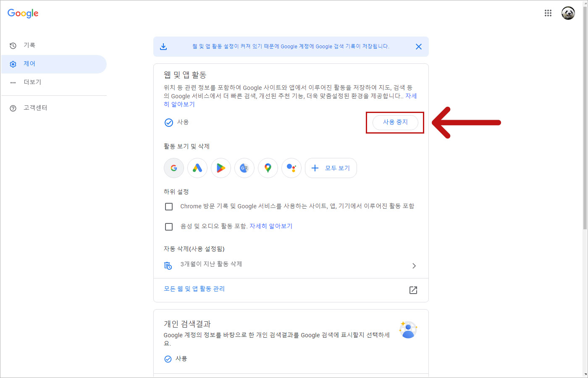The height and width of the screenshot is (378, 588).
Task: Check the Chrome 방문 기록 checkbox
Action: pyautogui.click(x=169, y=207)
